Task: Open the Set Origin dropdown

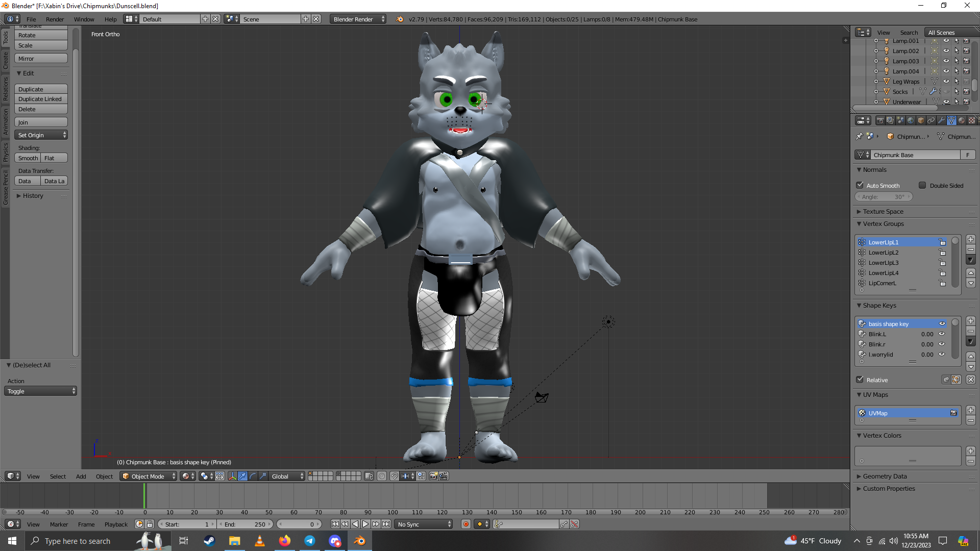Action: click(x=41, y=135)
